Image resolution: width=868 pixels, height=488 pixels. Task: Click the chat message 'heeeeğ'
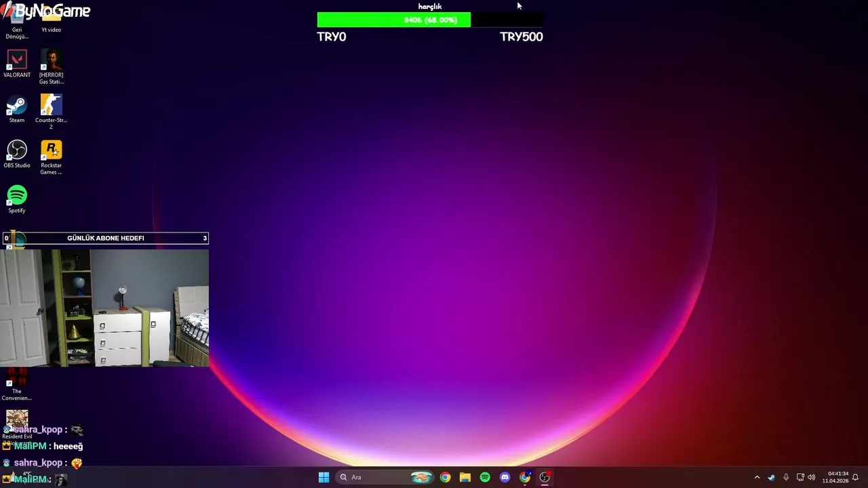coord(68,446)
